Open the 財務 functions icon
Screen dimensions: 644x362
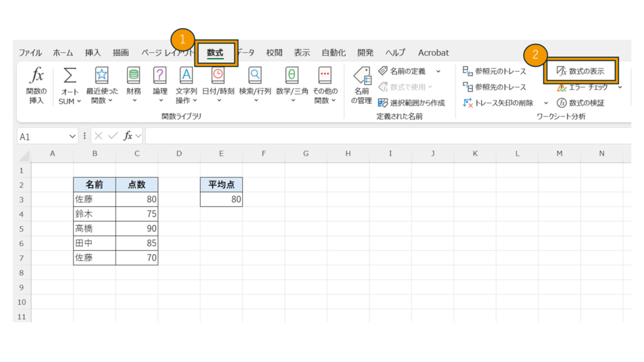[x=133, y=77]
